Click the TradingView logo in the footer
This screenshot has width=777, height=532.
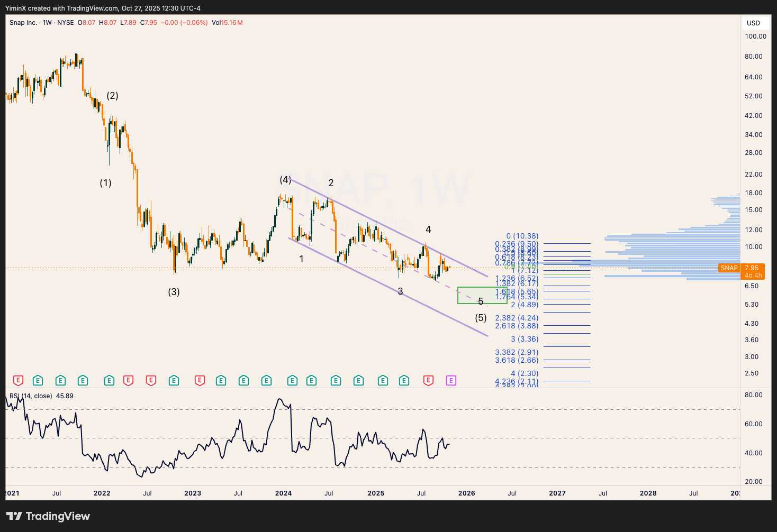[x=48, y=516]
